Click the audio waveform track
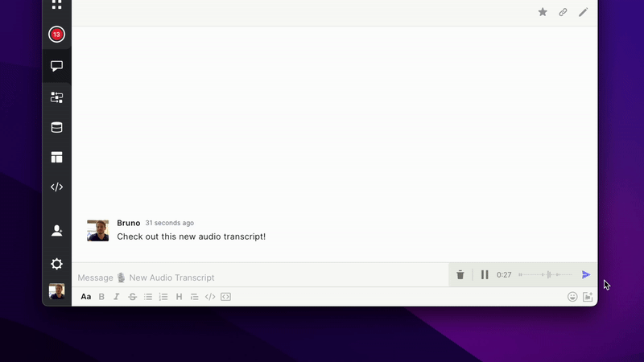The width and height of the screenshot is (644, 362). [x=546, y=274]
